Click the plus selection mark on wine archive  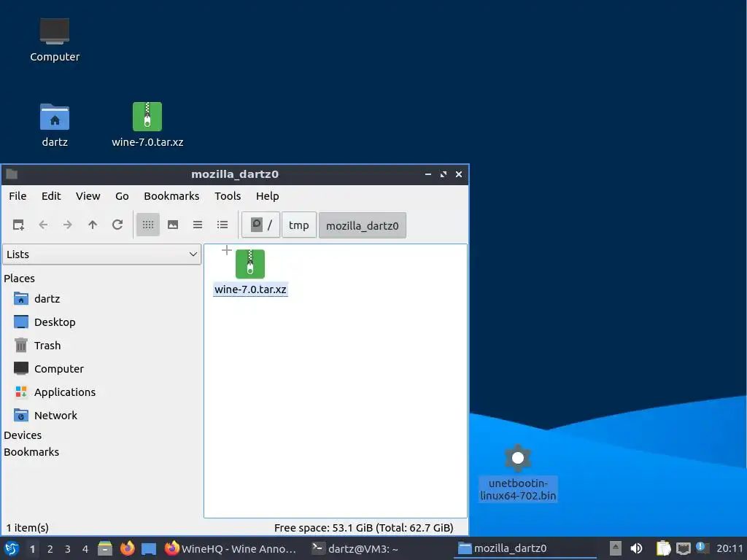tap(227, 250)
